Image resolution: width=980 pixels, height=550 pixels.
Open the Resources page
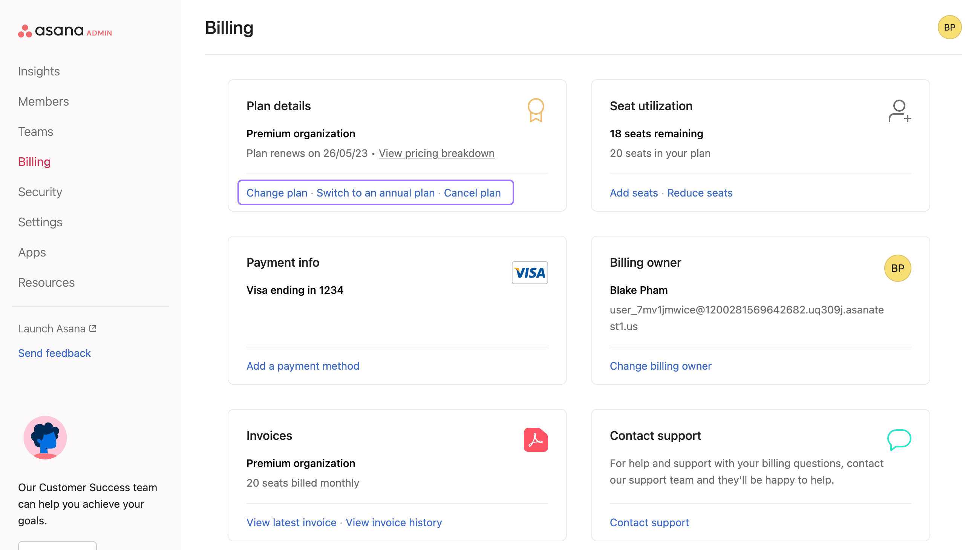click(x=46, y=283)
